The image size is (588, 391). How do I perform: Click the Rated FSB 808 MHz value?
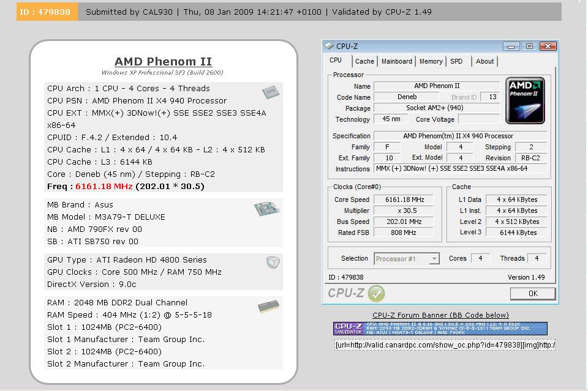(x=404, y=233)
